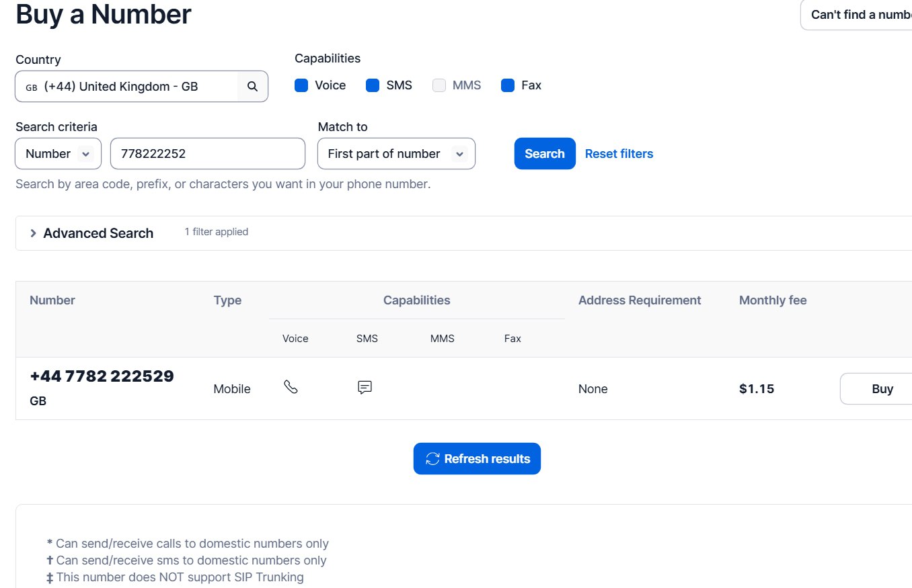Screen dimensions: 912x588
Task: Focus the Country input field
Action: 128,87
